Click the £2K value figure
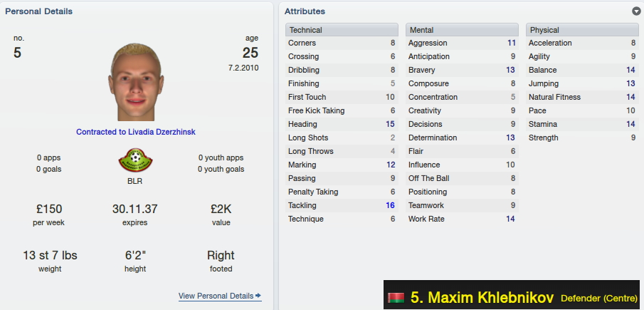Viewport: 644px width, 310px height. pyautogui.click(x=221, y=210)
